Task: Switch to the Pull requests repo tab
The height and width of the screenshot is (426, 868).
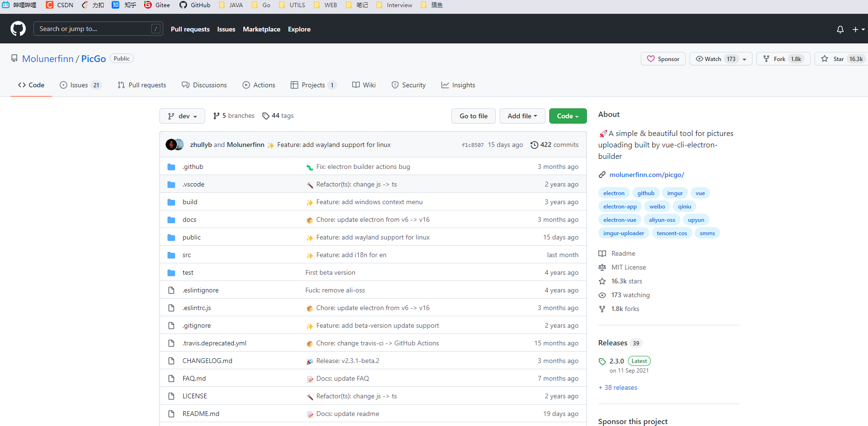Action: click(x=142, y=85)
